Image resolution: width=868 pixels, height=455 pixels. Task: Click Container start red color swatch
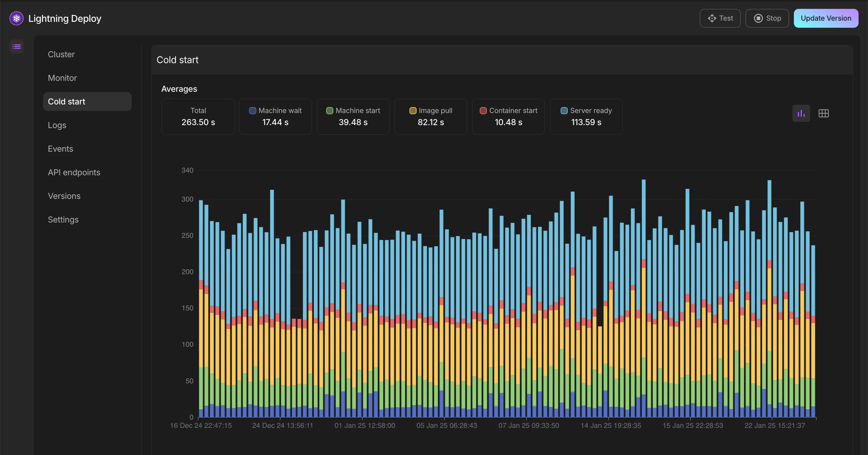(x=483, y=110)
